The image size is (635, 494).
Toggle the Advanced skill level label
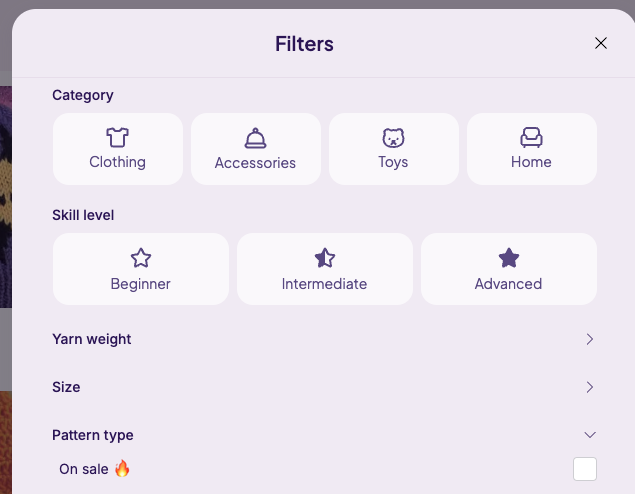[508, 284]
